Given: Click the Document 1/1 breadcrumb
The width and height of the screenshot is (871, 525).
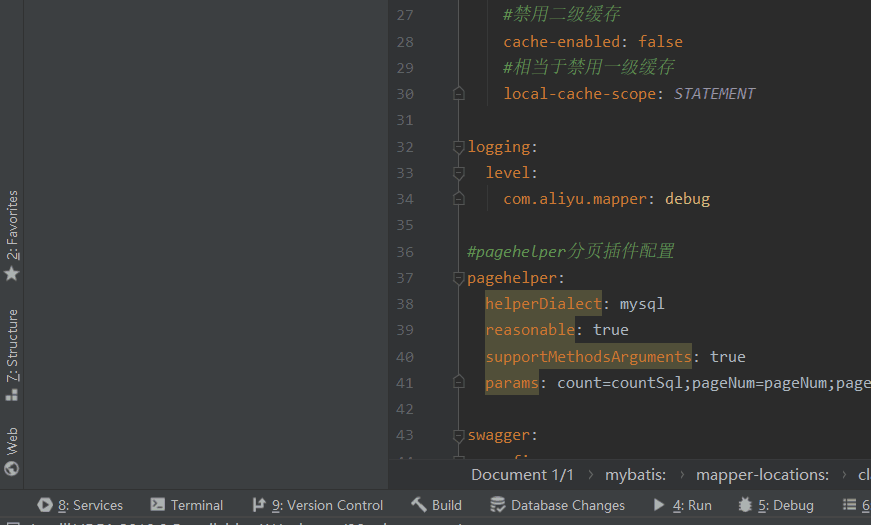Looking at the screenshot, I should point(522,474).
